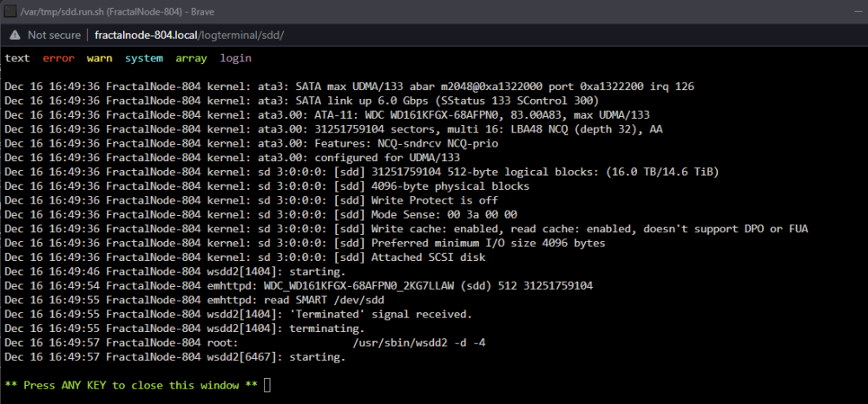
Task: Click the "Attached SCSI disk" log entry
Action: pos(246,257)
